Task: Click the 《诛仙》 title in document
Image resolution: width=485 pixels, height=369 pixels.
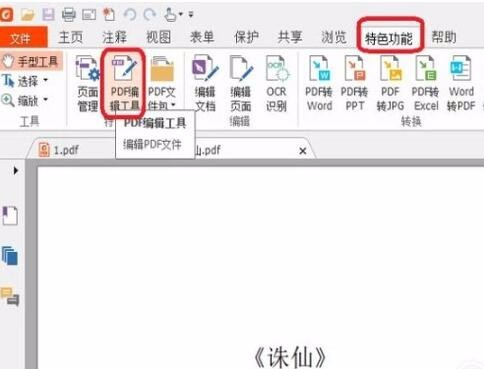Action: pyautogui.click(x=290, y=357)
